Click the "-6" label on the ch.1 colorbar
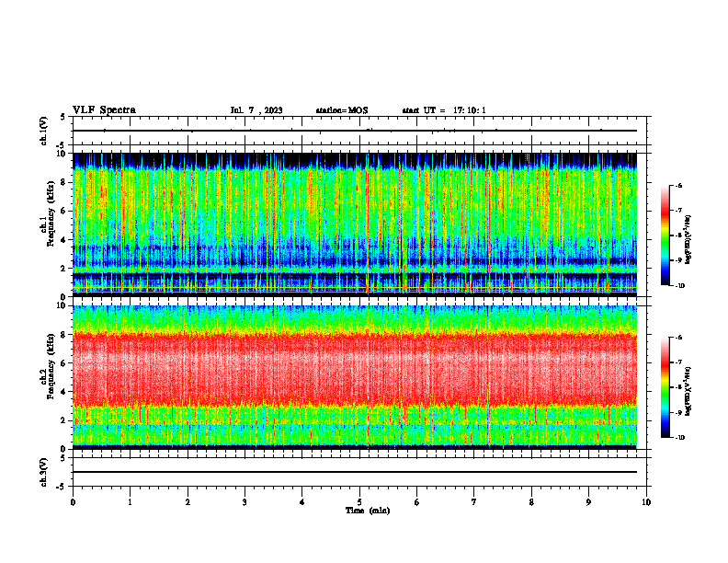 point(678,186)
